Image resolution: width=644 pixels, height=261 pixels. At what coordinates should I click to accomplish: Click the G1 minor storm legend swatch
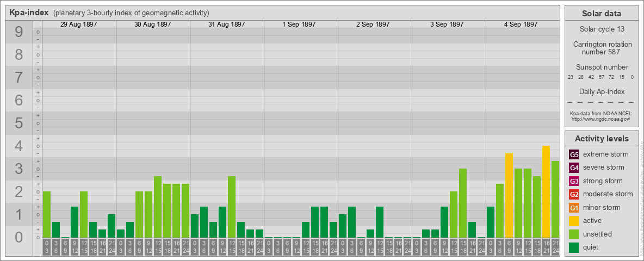(574, 208)
